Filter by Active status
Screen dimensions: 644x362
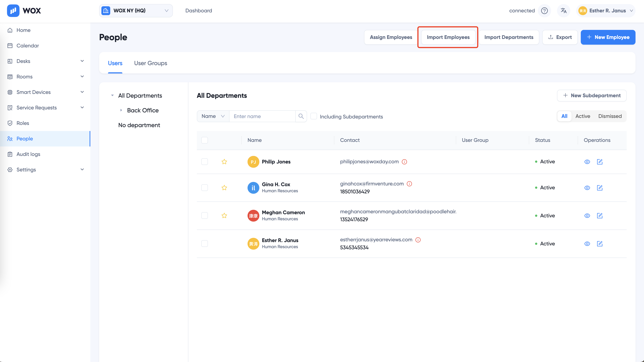coord(583,116)
